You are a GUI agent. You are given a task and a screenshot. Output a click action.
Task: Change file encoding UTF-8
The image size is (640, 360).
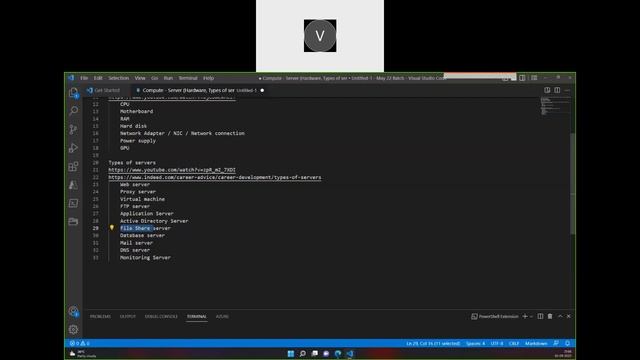point(497,343)
